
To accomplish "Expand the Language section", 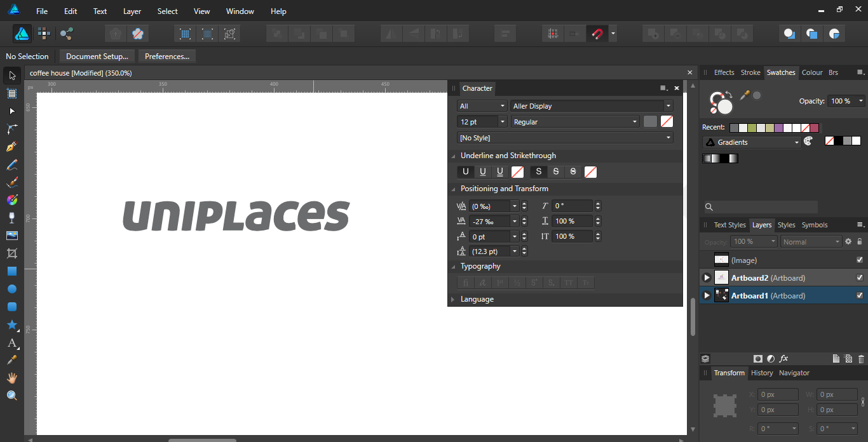I will click(453, 299).
